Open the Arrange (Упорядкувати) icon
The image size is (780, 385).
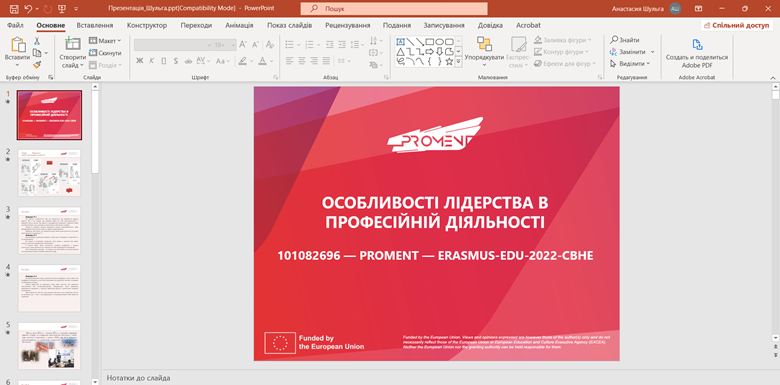[484, 44]
